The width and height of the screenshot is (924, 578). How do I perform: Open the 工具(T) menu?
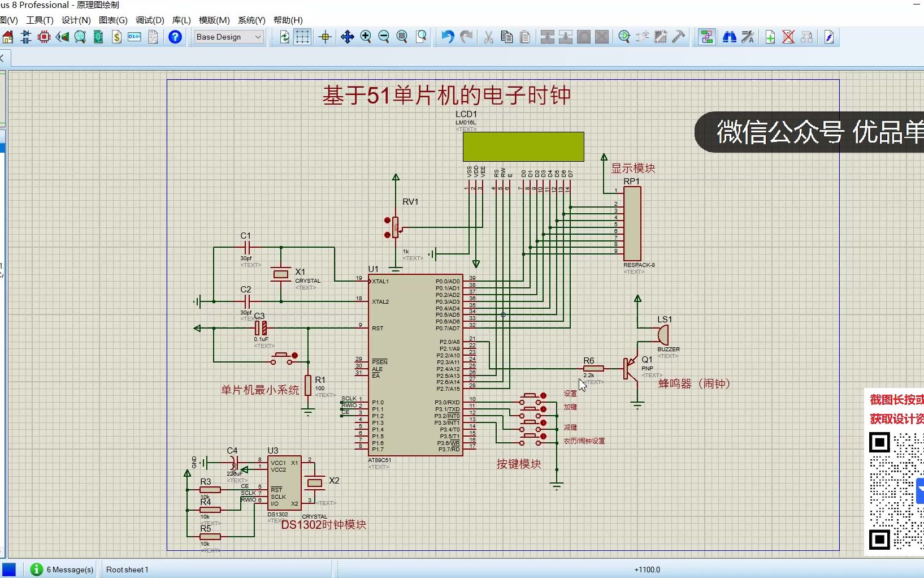click(x=40, y=20)
